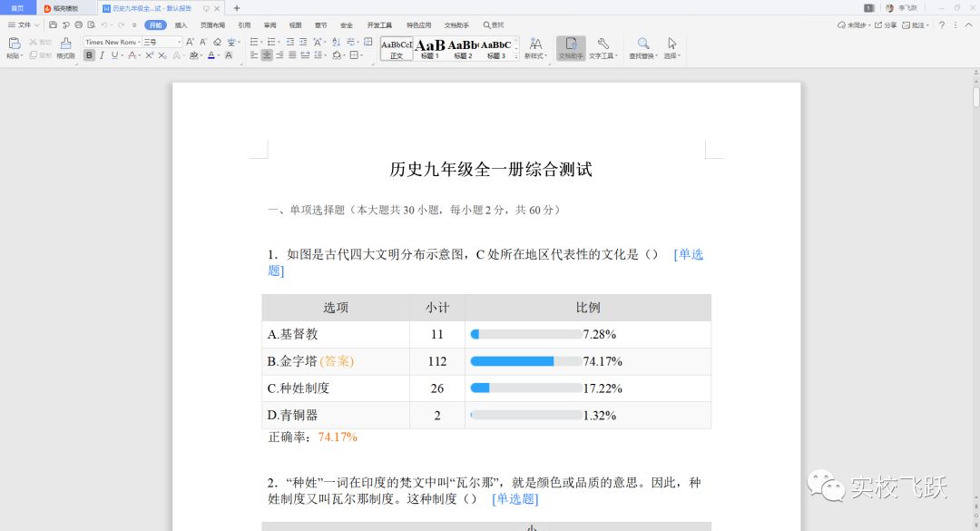Click the Clear Formatting icon

point(216,42)
